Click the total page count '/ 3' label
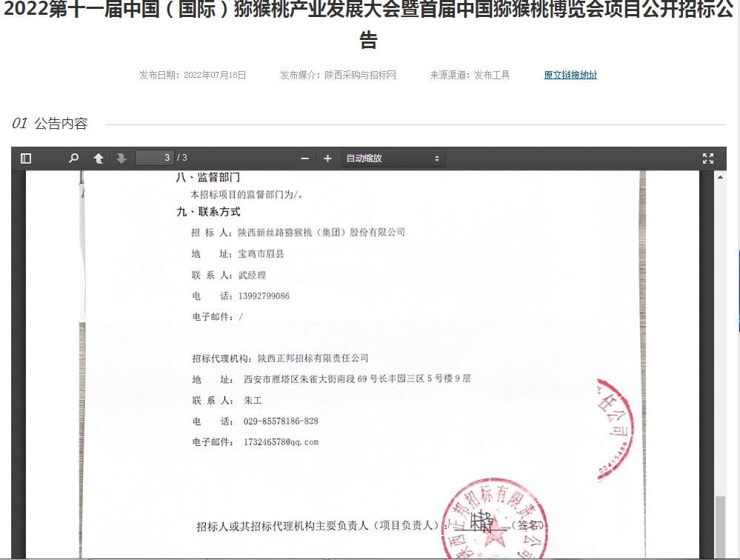The height and width of the screenshot is (560, 740). [181, 158]
